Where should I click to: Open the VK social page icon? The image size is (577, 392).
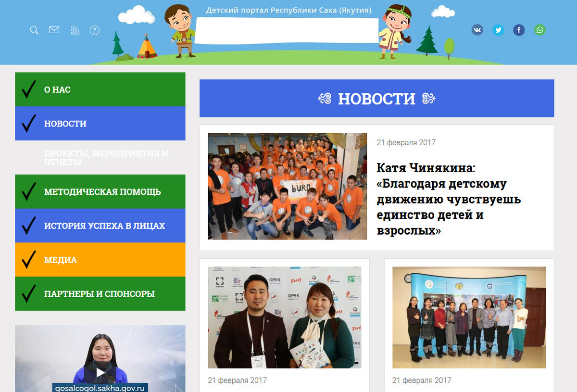477,30
